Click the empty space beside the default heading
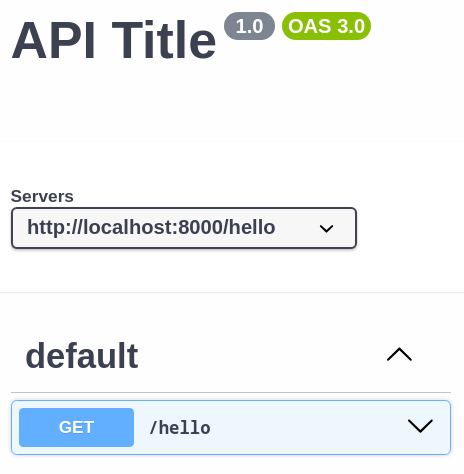 (x=260, y=356)
